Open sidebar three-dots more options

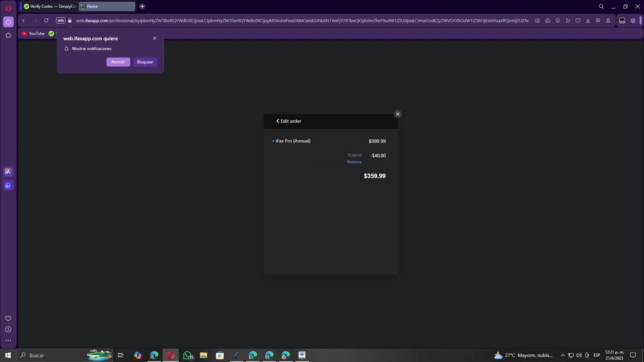point(8,340)
